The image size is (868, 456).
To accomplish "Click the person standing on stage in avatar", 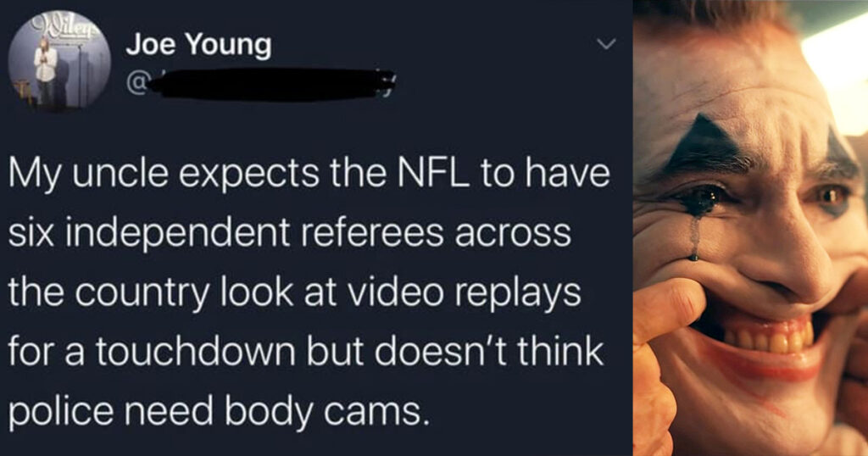I will point(46,70).
